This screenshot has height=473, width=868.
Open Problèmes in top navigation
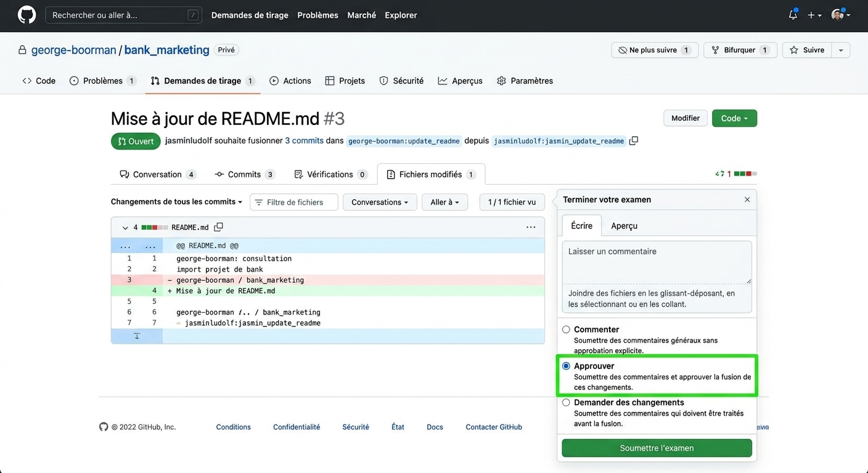317,15
